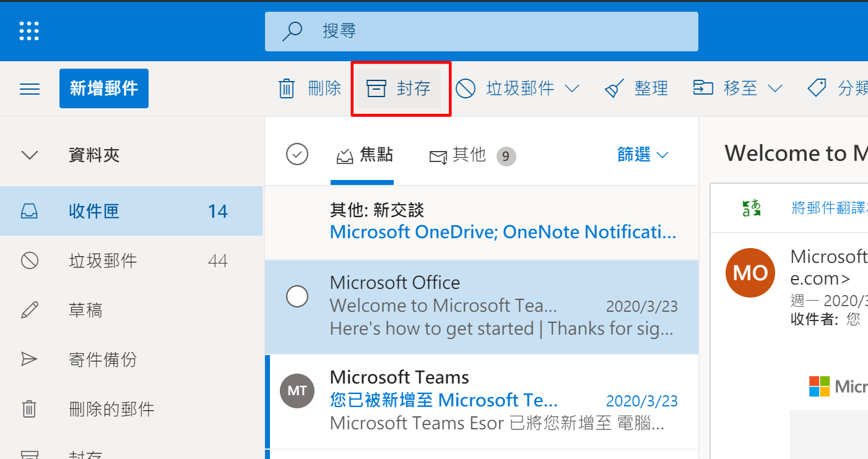Click the select-all messages circle checkmark
Image resolution: width=868 pixels, height=459 pixels.
[297, 154]
